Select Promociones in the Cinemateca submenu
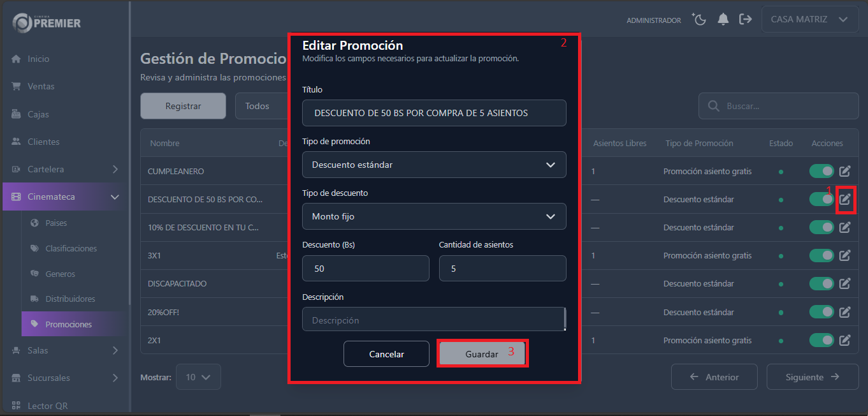This screenshot has width=868, height=416. 71,323
